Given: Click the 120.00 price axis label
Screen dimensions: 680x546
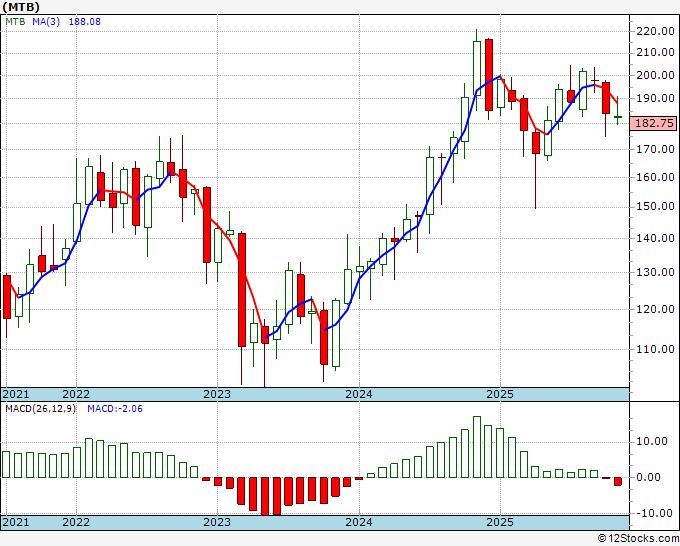Looking at the screenshot, I should pos(655,309).
